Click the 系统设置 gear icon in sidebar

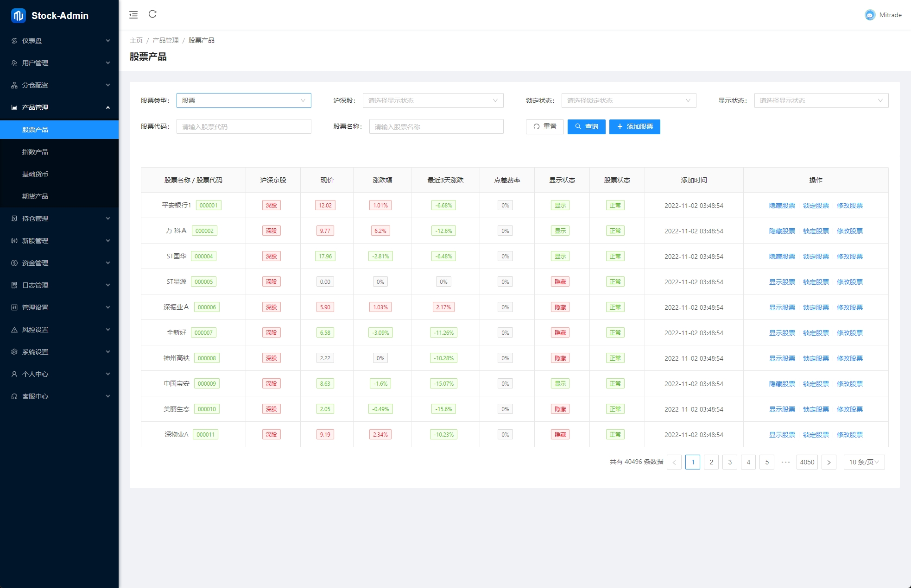click(14, 352)
